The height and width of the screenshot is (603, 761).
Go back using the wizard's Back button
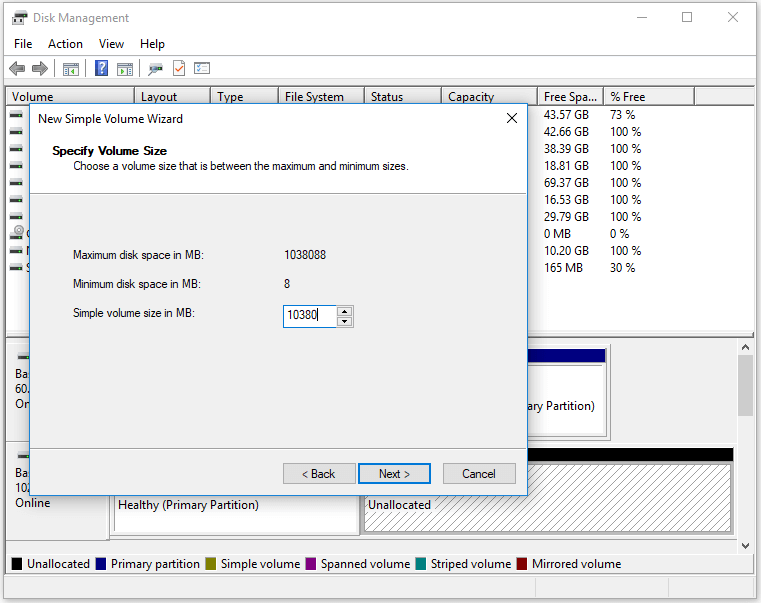(319, 474)
